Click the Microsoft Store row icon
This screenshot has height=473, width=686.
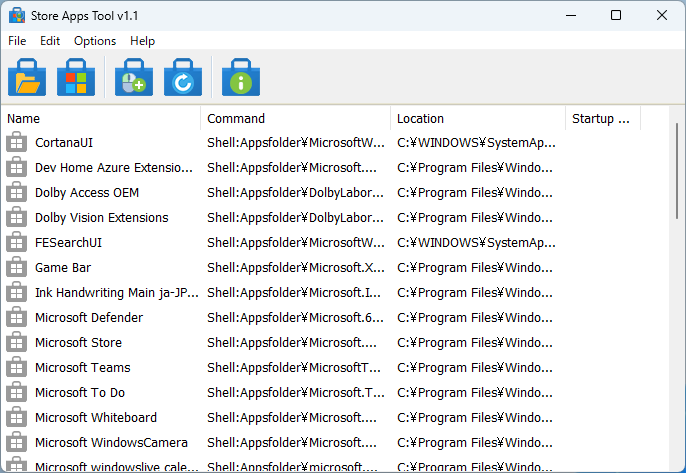coord(16,342)
